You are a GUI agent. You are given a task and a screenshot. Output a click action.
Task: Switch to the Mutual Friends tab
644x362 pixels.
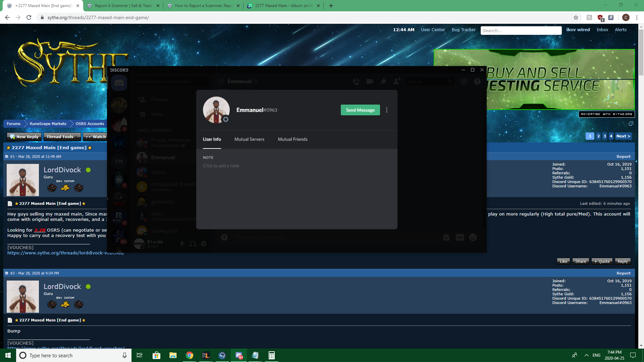coord(292,139)
